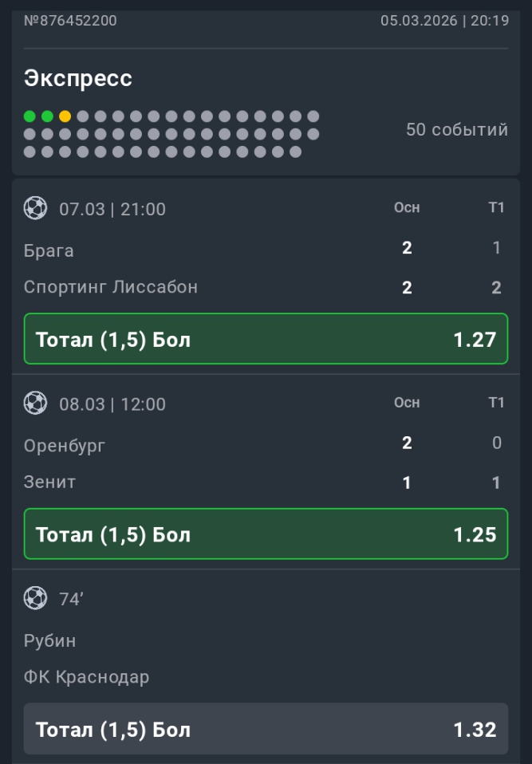
Task: Select the Рубин team in the live match
Action: [x=50, y=640]
